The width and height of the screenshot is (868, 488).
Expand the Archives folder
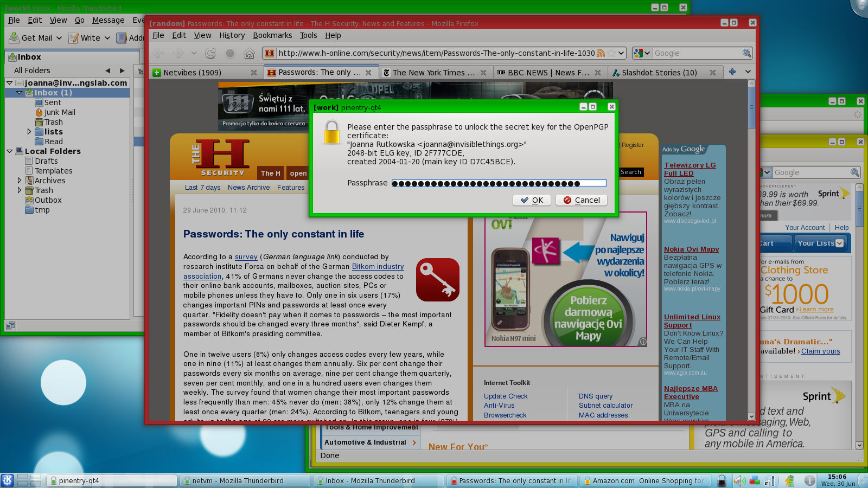pos(20,181)
